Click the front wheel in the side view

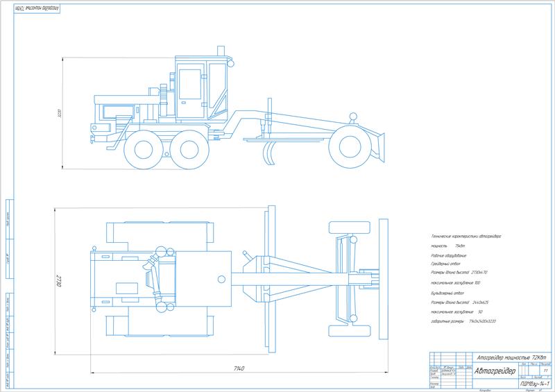tap(350, 146)
